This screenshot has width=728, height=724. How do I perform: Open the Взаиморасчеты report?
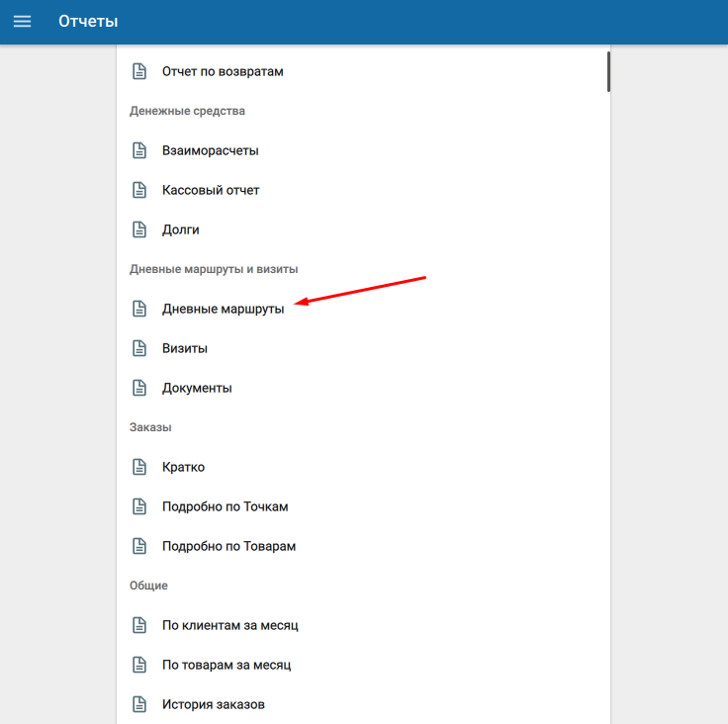click(x=210, y=150)
